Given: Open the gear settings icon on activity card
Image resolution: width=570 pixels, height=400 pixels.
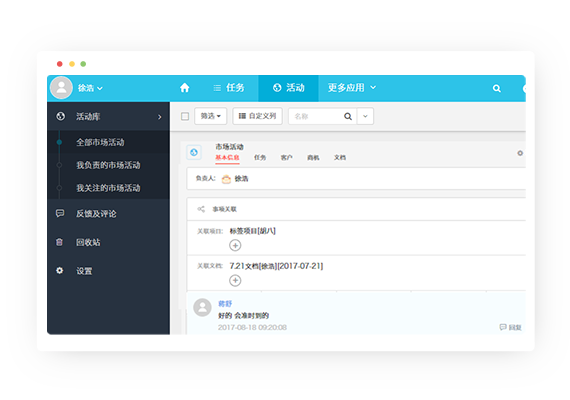Looking at the screenshot, I should (x=520, y=153).
